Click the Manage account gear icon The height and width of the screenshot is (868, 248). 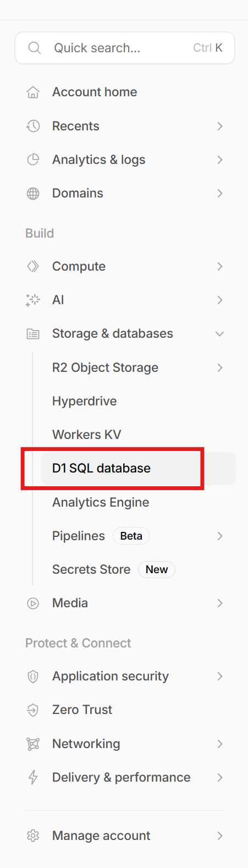tap(33, 836)
